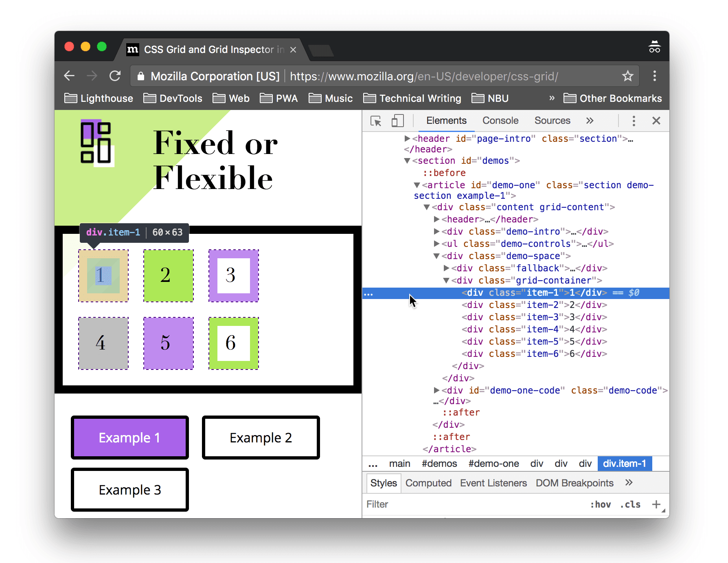Toggle the .cls class editor
Screen dimensions: 728x563
630,504
